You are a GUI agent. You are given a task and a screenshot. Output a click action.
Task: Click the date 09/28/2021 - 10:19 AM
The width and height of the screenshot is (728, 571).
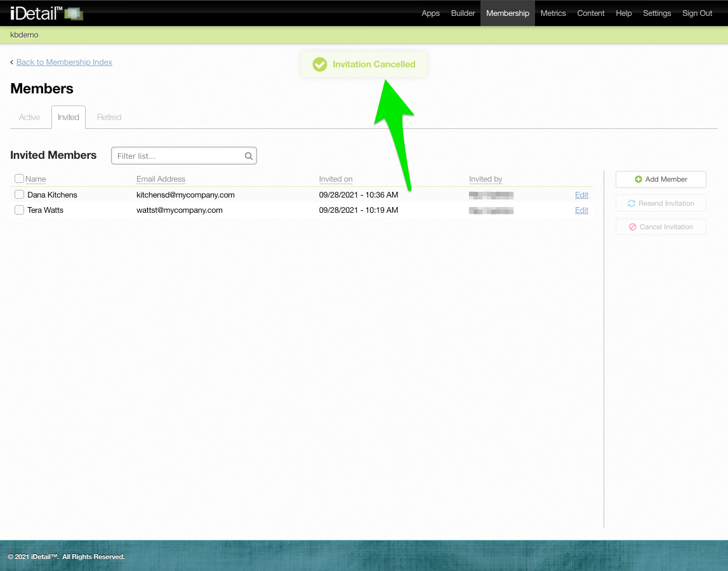(x=359, y=210)
